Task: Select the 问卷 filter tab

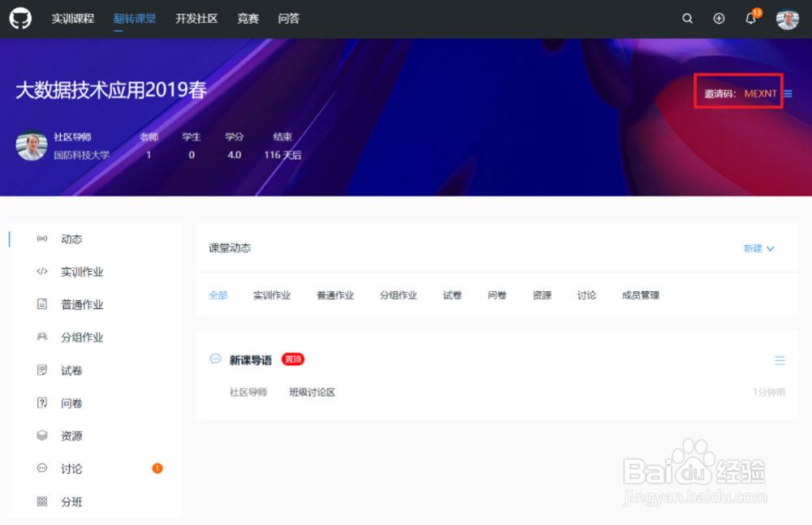Action: tap(497, 295)
